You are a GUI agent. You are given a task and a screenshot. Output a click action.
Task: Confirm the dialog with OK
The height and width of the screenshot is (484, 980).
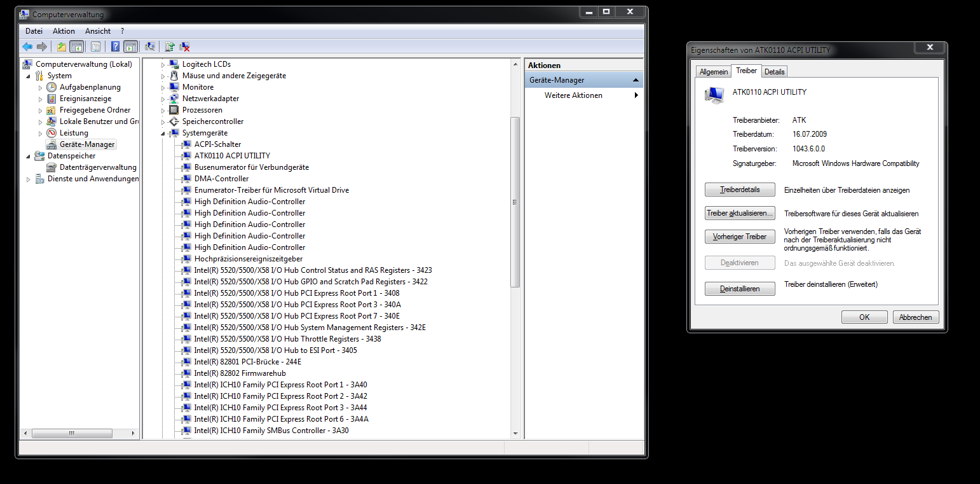[x=864, y=317]
